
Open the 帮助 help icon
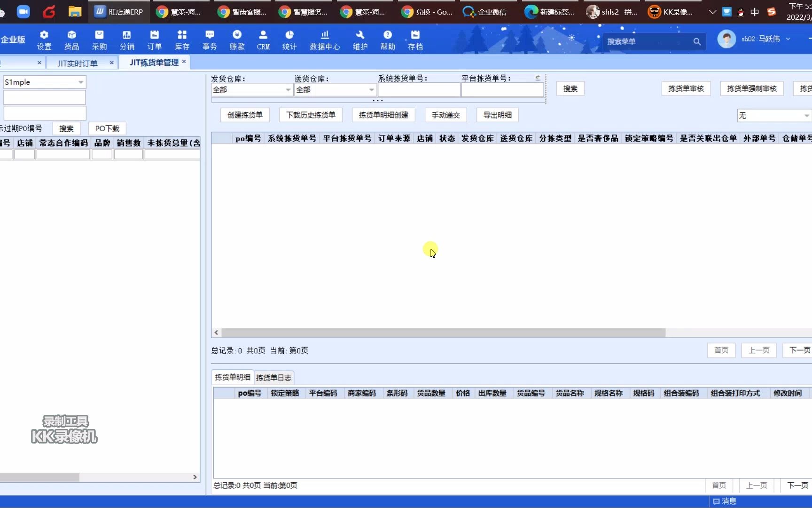pyautogui.click(x=388, y=40)
